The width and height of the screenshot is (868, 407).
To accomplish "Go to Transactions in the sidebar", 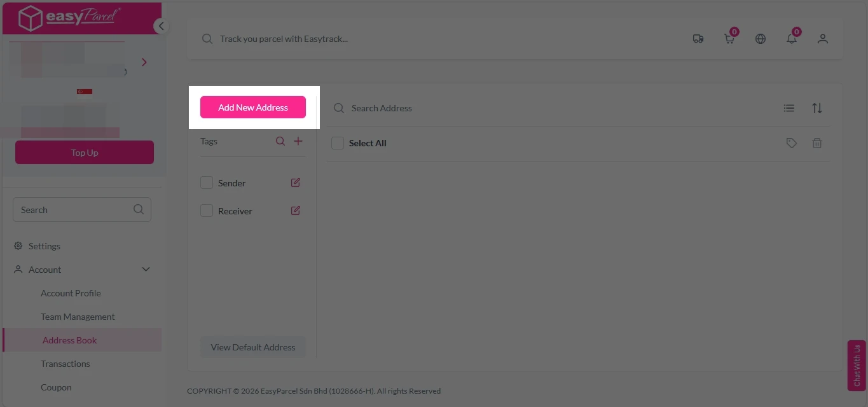I will tap(65, 363).
